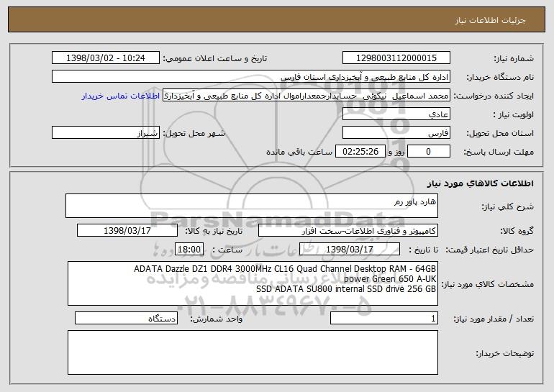Click the need date field next to تاریخ نیاز به کالا
Image resolution: width=554 pixels, height=392 pixels.
127,231
